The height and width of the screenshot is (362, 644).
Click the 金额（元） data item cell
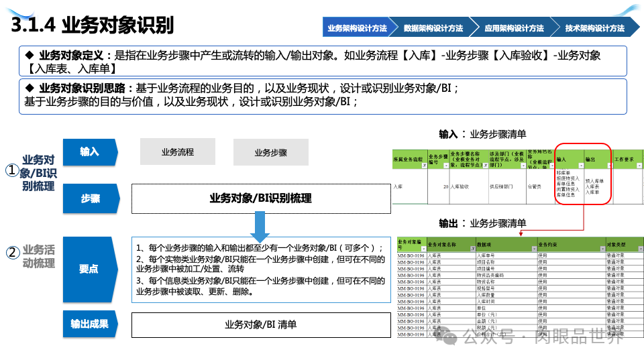point(507,321)
